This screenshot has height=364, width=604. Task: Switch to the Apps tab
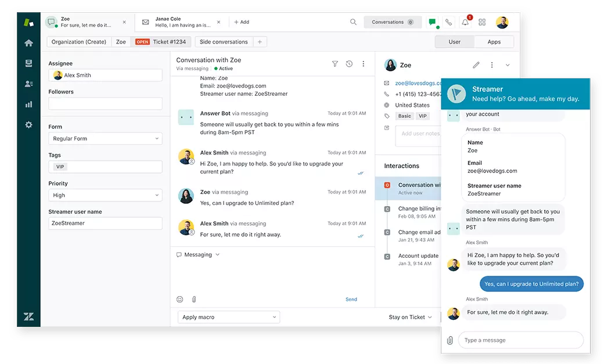pos(494,41)
